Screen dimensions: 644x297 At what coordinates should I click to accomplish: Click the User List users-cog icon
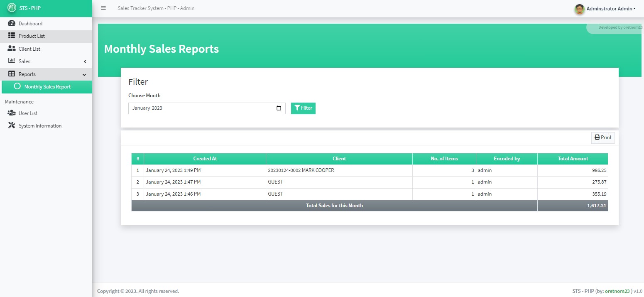[x=12, y=113]
